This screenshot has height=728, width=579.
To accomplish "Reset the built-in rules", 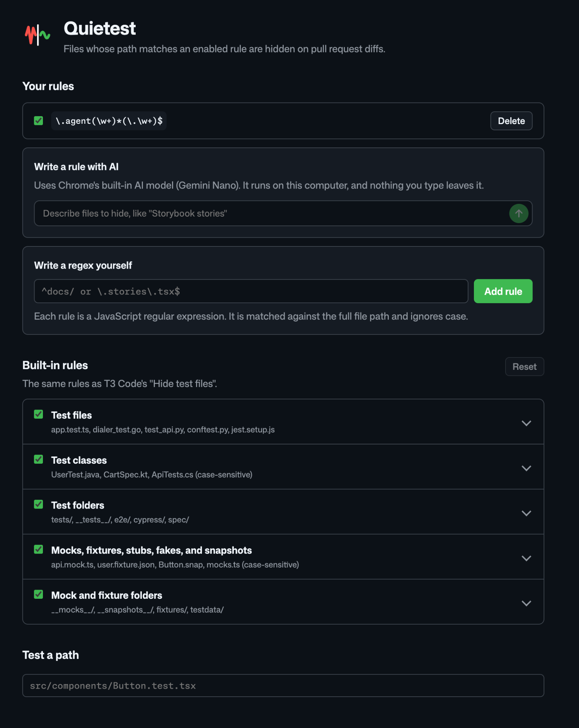I will [x=524, y=367].
